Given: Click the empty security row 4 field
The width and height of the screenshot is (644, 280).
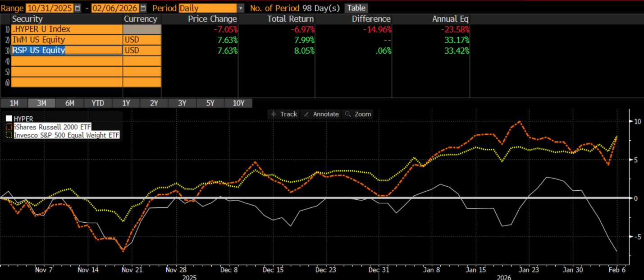Looking at the screenshot, I should [66, 61].
